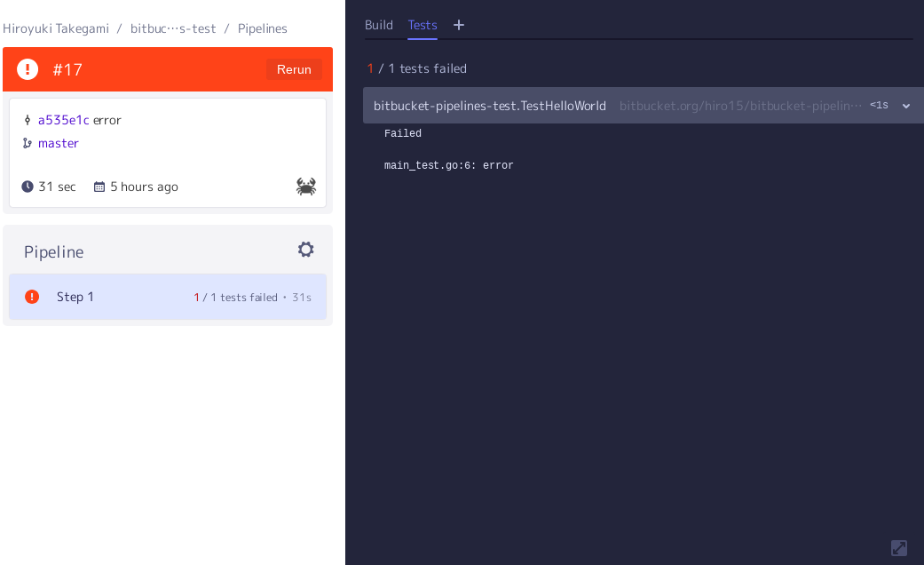This screenshot has height=565, width=924.
Task: Click the '1 / 1 tests failed' text in Step 1
Action: click(x=235, y=298)
